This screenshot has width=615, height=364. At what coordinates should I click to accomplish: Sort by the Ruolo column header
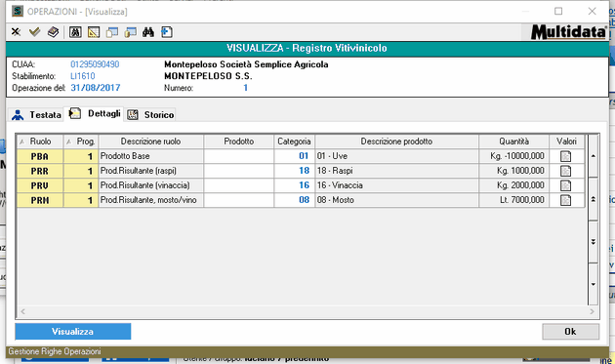click(40, 142)
